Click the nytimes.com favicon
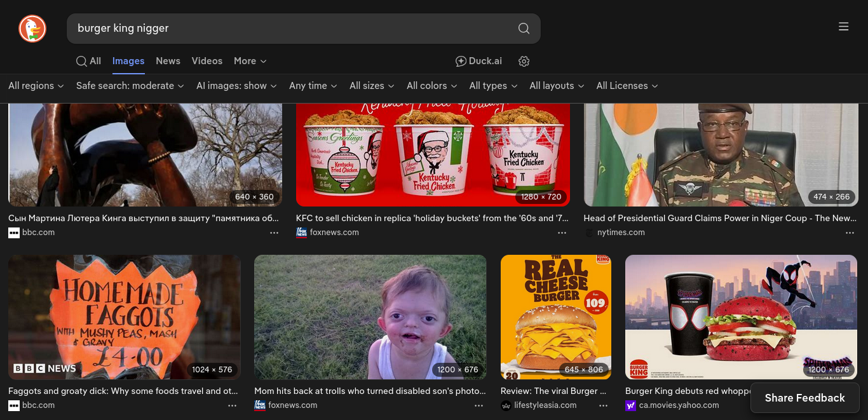The image size is (868, 420). coord(589,233)
